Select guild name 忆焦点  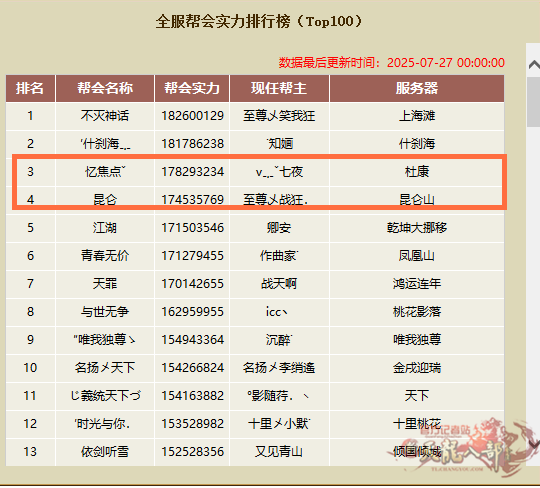(x=105, y=172)
